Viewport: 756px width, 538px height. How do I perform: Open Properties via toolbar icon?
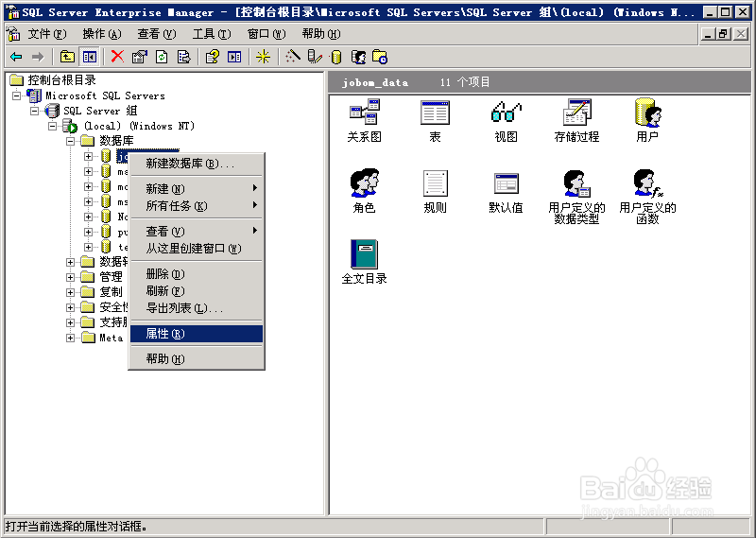(139, 57)
